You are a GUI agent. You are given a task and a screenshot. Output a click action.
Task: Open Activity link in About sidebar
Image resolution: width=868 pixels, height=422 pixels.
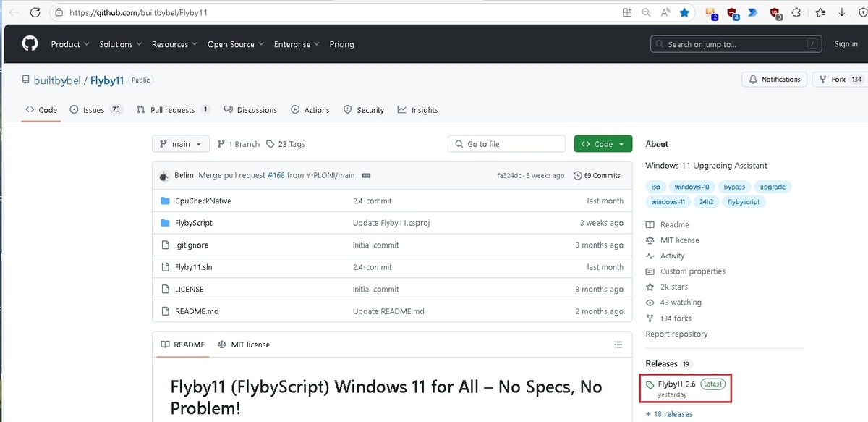click(665, 256)
